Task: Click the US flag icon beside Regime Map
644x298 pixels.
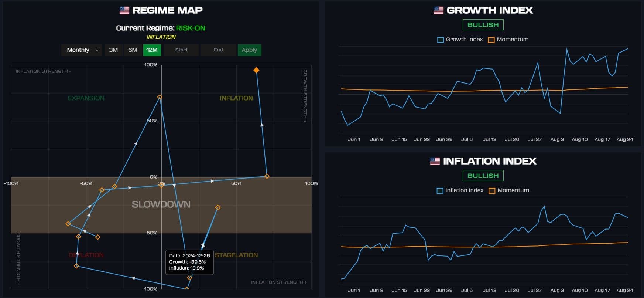Action: 124,10
